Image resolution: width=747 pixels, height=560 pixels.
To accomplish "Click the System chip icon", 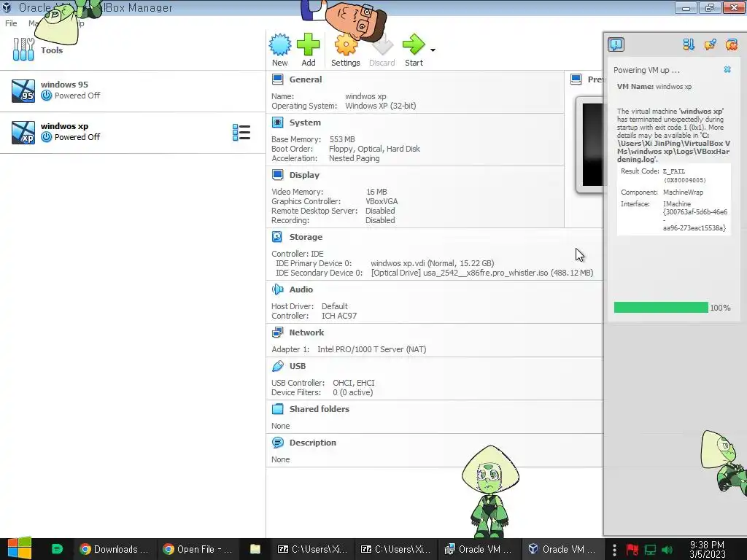I will (x=278, y=122).
